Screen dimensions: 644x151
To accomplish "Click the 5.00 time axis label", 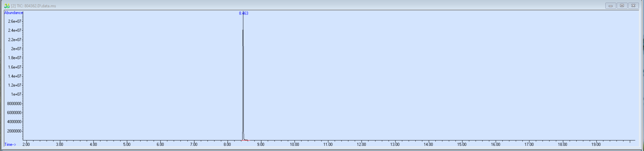I will 127,144.
